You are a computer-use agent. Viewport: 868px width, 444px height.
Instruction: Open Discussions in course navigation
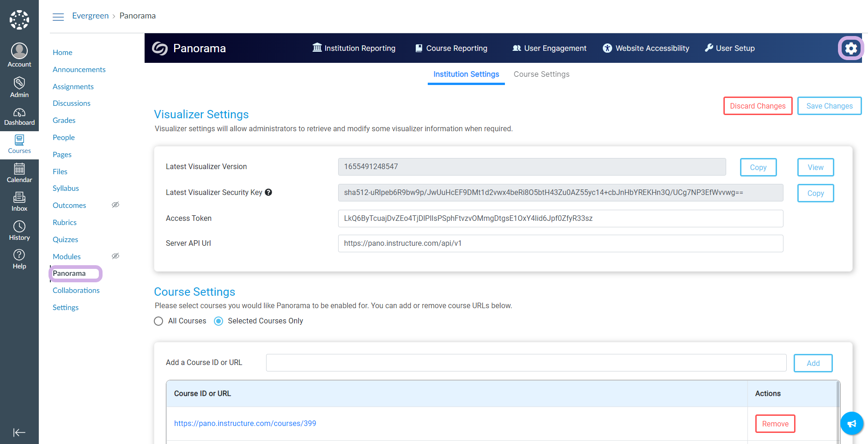click(72, 103)
